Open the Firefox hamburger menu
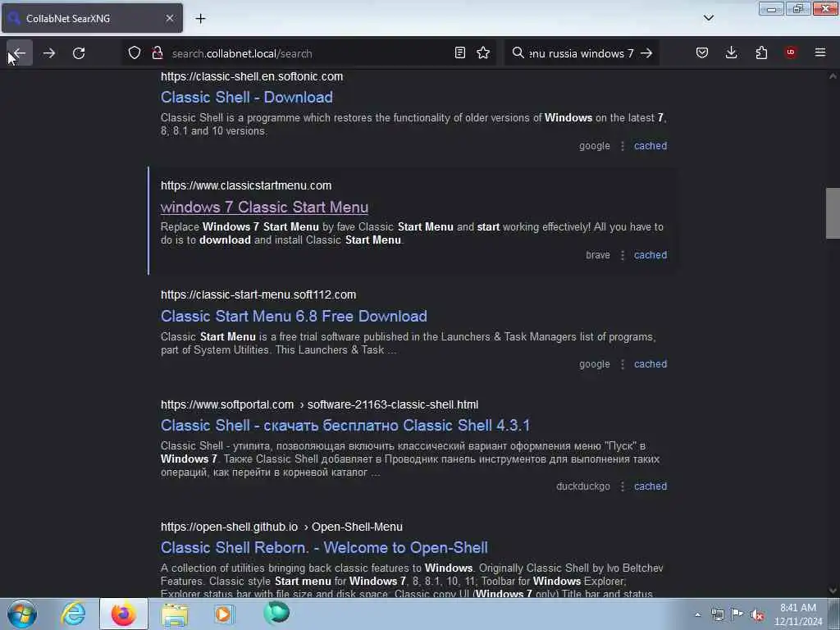Screen dimensions: 840x630 tap(820, 52)
